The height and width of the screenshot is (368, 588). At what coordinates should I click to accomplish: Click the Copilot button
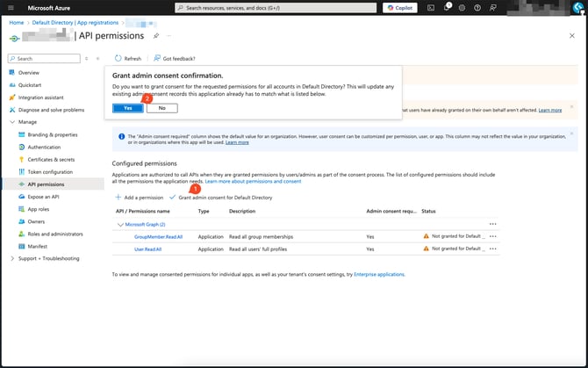pos(400,8)
